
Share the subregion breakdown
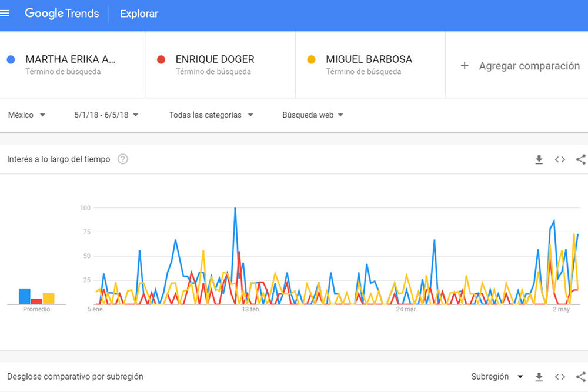[581, 377]
